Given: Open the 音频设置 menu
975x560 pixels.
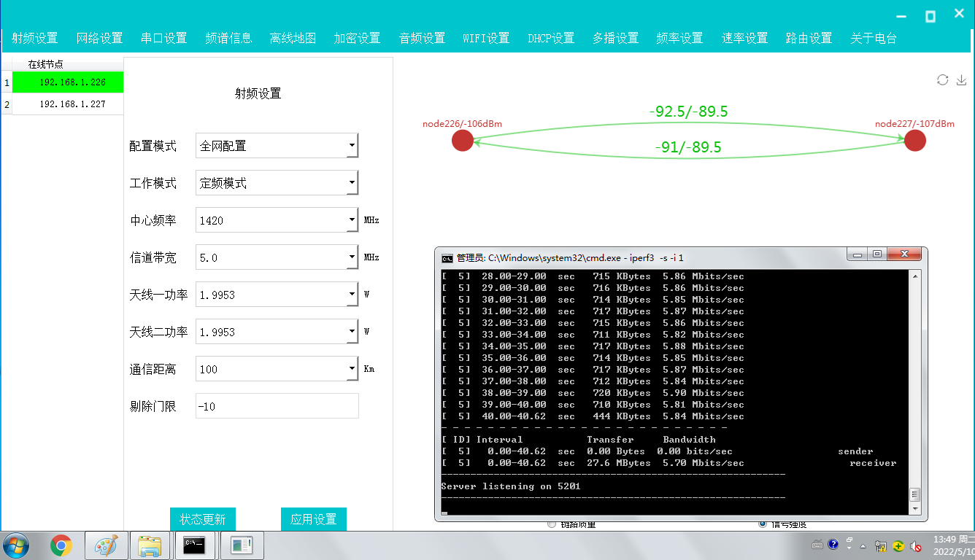Looking at the screenshot, I should coord(422,39).
